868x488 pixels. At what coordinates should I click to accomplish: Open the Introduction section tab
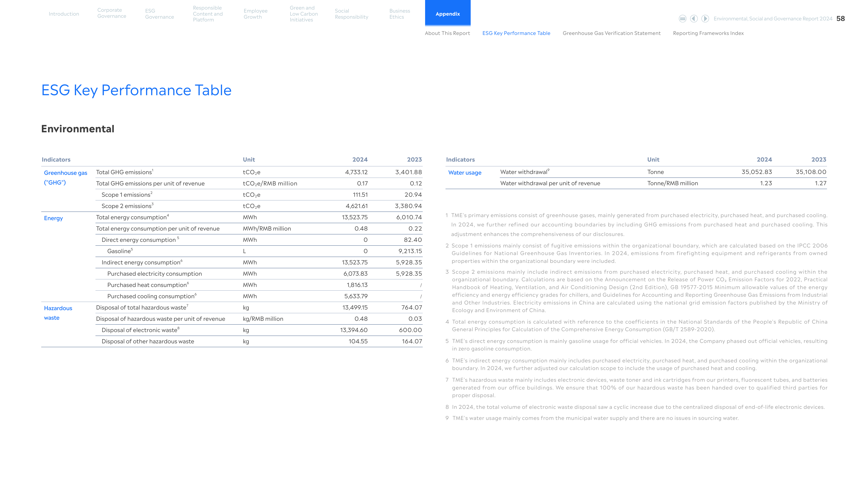pyautogui.click(x=64, y=14)
